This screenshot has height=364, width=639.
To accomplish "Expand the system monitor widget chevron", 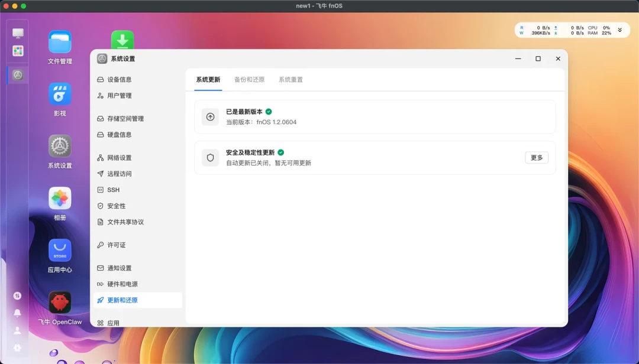I will tap(620, 30).
